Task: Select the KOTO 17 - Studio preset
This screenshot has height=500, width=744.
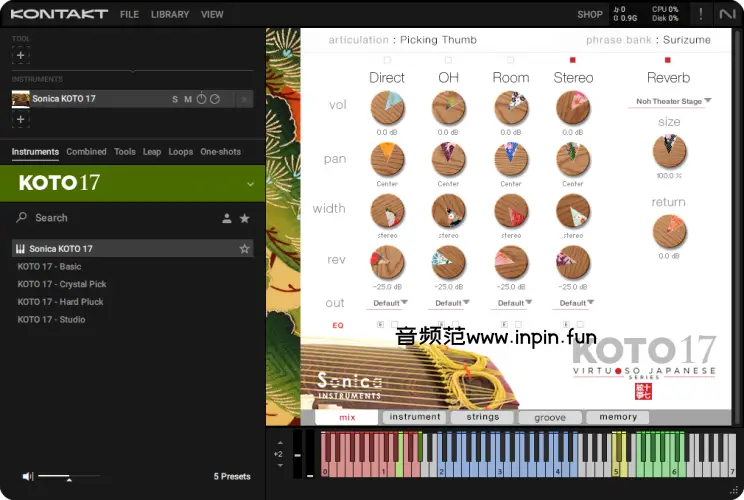Action: pyautogui.click(x=51, y=320)
